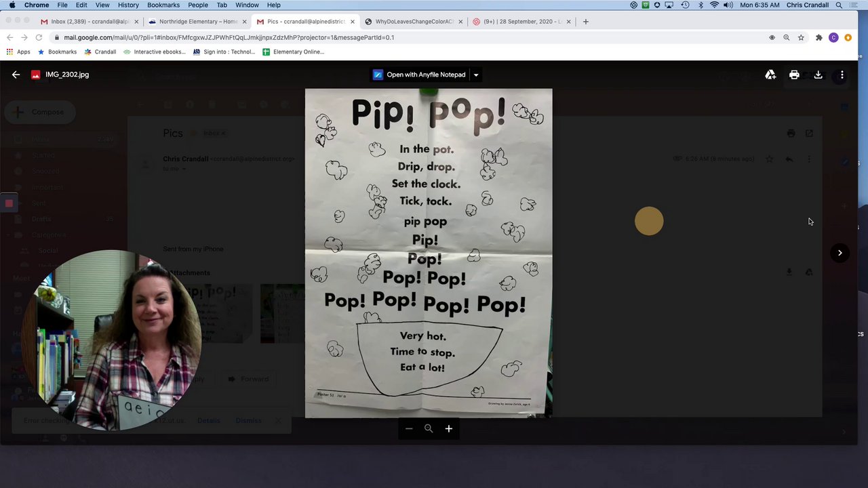Open the Apps bookmarks bar shortcut
This screenshot has height=488, width=868.
pos(18,52)
